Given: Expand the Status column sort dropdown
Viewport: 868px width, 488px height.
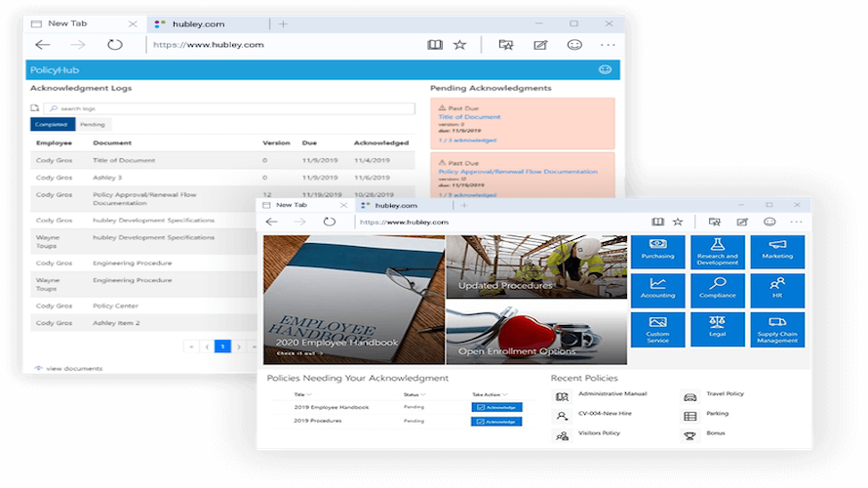Looking at the screenshot, I should (423, 394).
